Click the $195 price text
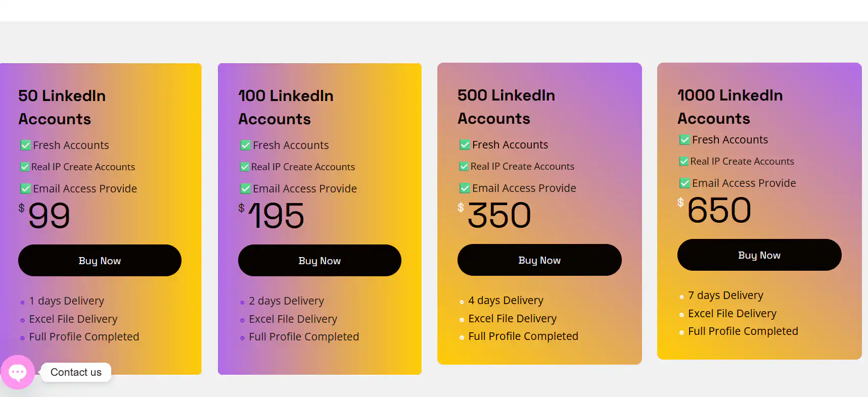Viewport: 868px width, 397px height. pyautogui.click(x=276, y=216)
